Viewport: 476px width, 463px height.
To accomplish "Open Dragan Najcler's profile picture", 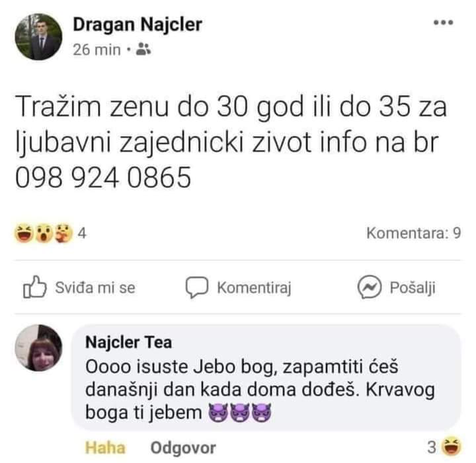I will 38,37.
